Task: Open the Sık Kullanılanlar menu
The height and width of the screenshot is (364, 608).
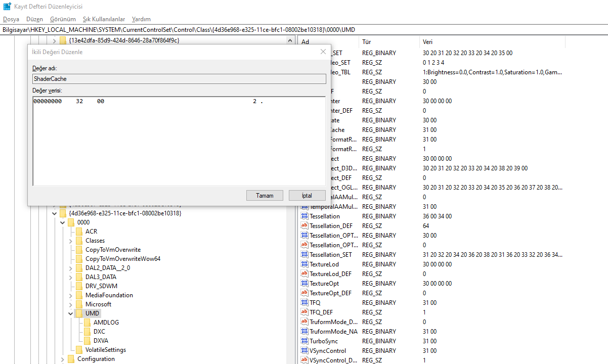Action: coord(104,19)
